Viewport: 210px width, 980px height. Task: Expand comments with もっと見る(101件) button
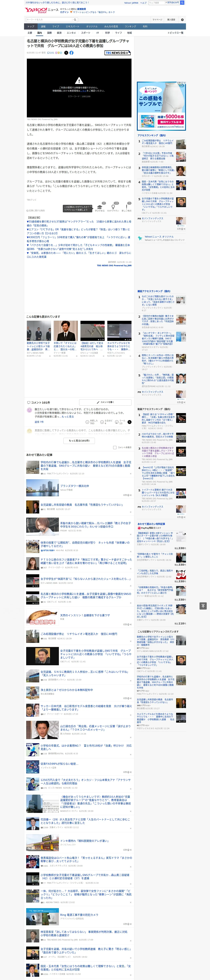coord(79,441)
